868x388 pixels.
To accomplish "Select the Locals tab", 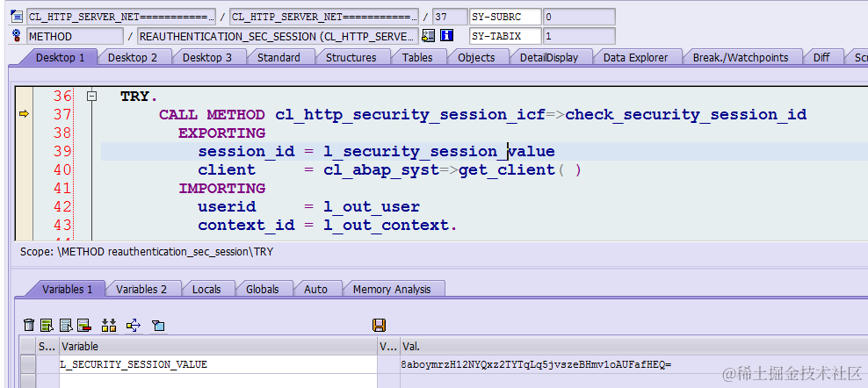I will [x=206, y=289].
